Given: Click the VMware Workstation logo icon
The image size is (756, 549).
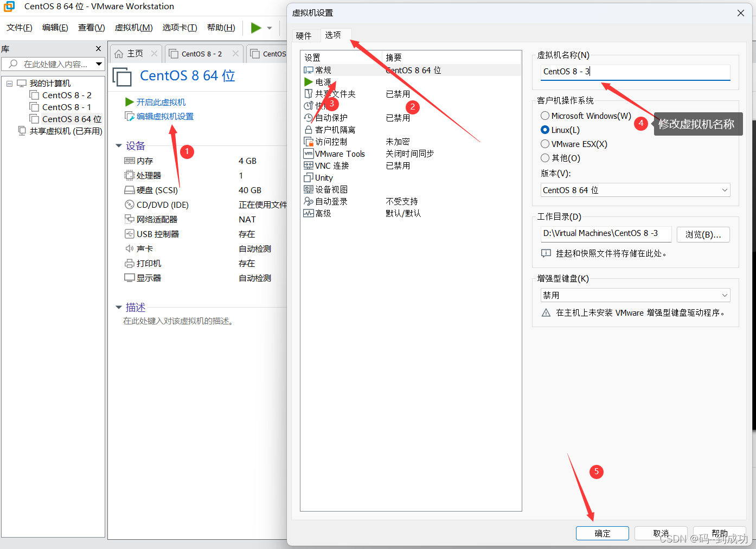Looking at the screenshot, I should [x=9, y=7].
